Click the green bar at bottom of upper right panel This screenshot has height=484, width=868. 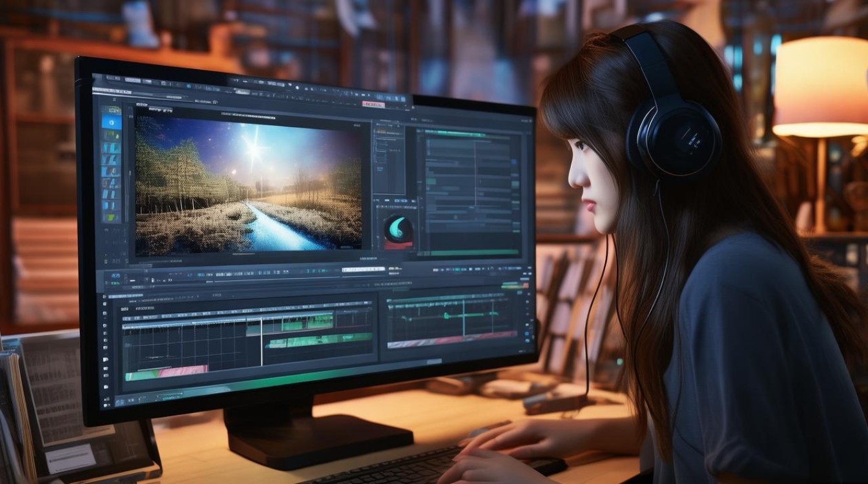click(x=475, y=252)
